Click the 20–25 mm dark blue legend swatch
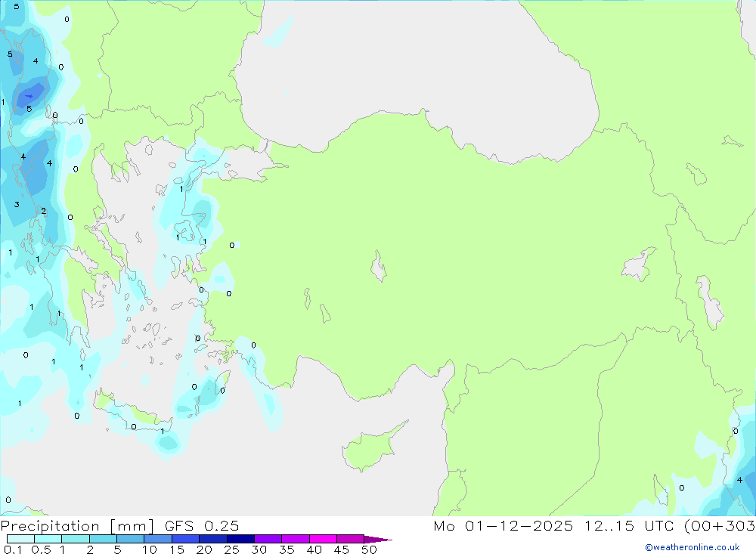 click(213, 539)
